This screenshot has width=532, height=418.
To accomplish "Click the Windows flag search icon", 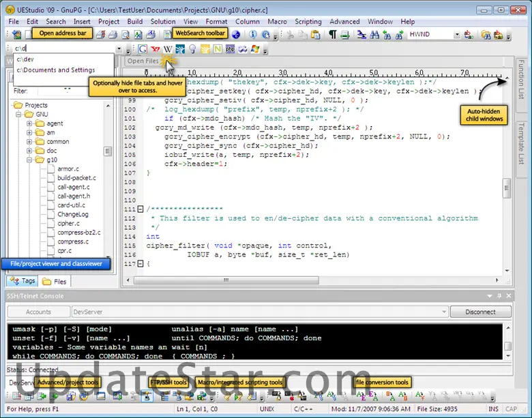I will pyautogui.click(x=255, y=49).
